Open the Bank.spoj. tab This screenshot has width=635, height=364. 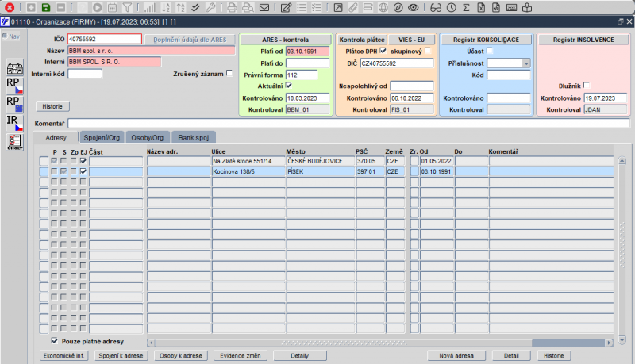tap(194, 137)
